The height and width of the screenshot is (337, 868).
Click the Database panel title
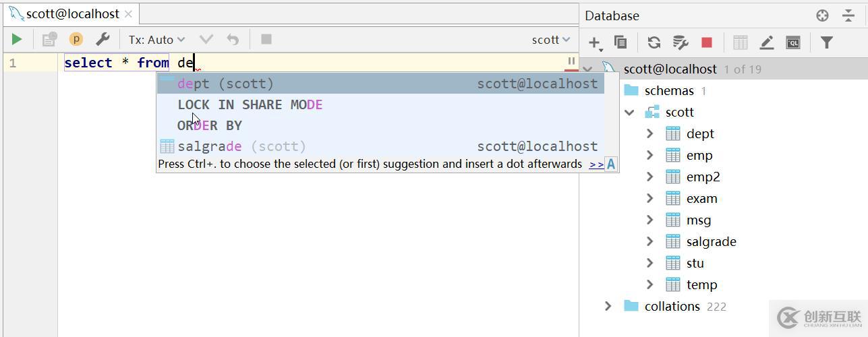pyautogui.click(x=612, y=16)
